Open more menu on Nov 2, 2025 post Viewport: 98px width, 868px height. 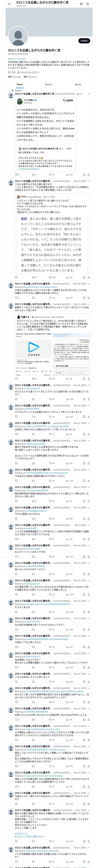(89, 181)
